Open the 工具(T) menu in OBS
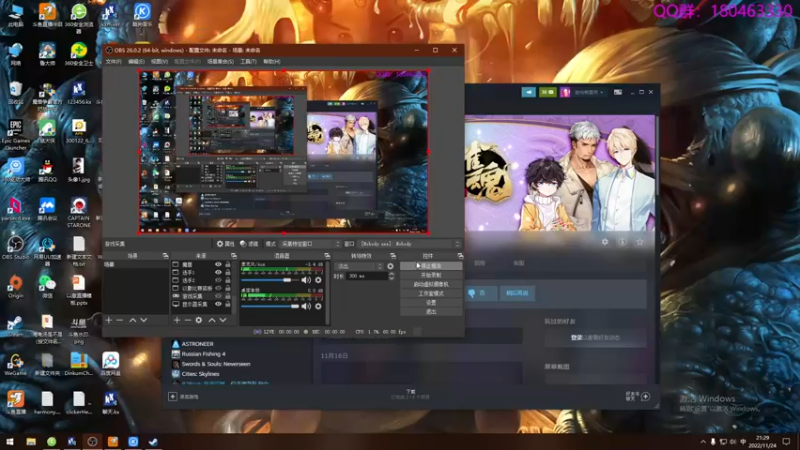The image size is (800, 450). pos(248,62)
